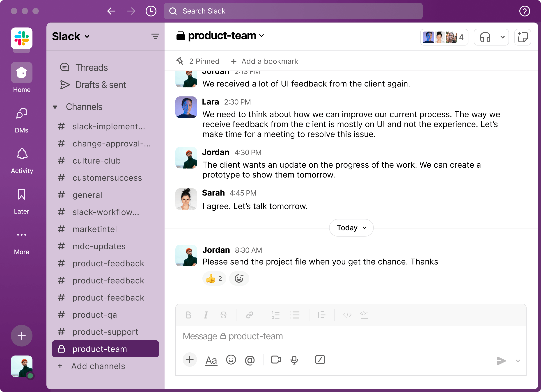Select the product-team private channel in sidebar
The height and width of the screenshot is (392, 541).
pos(105,349)
